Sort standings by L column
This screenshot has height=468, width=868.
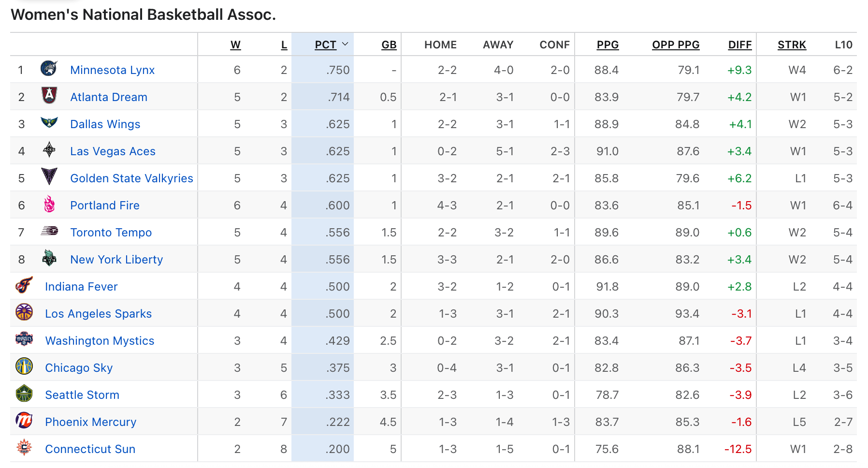coord(284,45)
